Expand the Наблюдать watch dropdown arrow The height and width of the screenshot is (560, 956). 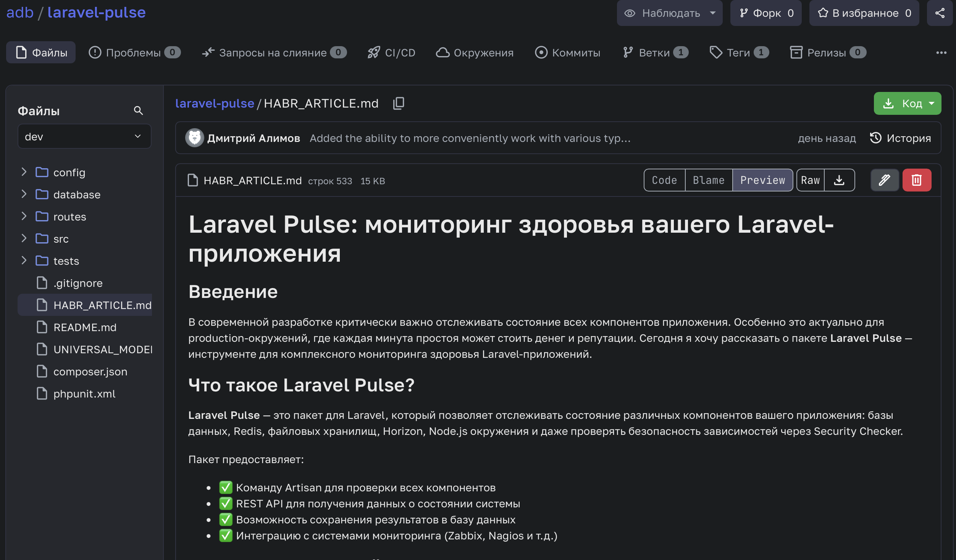[712, 13]
